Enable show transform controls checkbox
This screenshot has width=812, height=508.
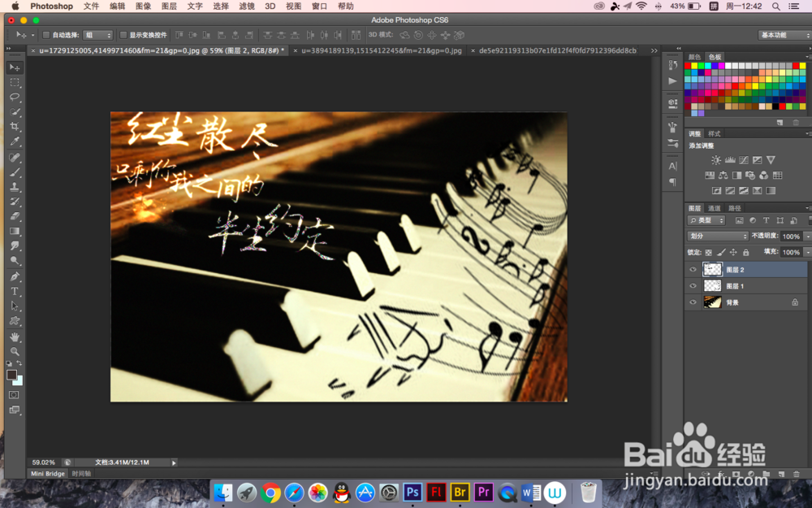point(123,35)
